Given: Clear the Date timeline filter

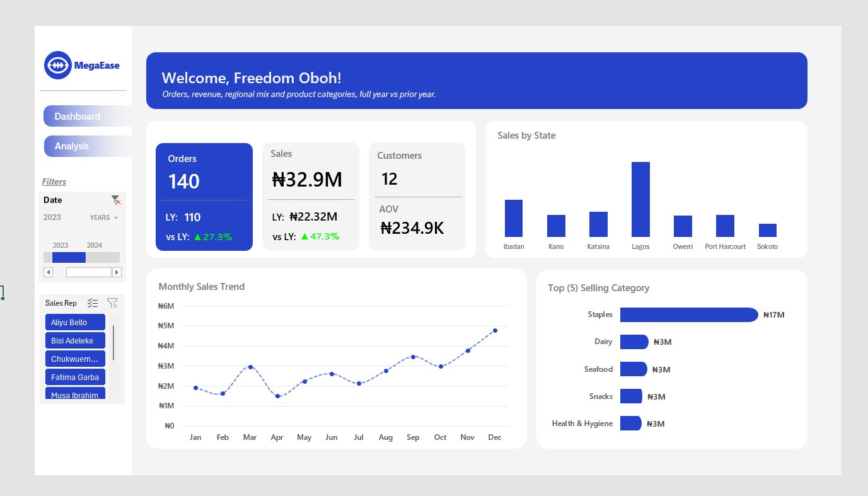Looking at the screenshot, I should (116, 200).
